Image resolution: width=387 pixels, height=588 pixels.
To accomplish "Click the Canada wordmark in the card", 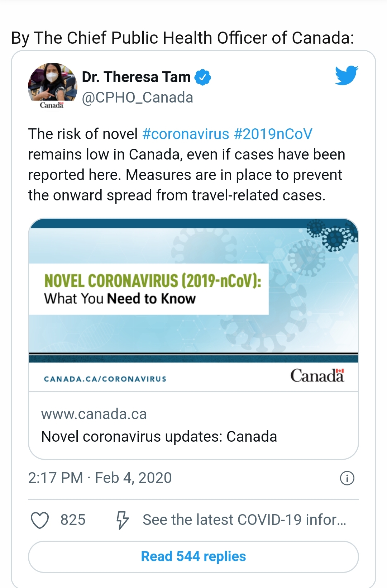I will click(317, 376).
